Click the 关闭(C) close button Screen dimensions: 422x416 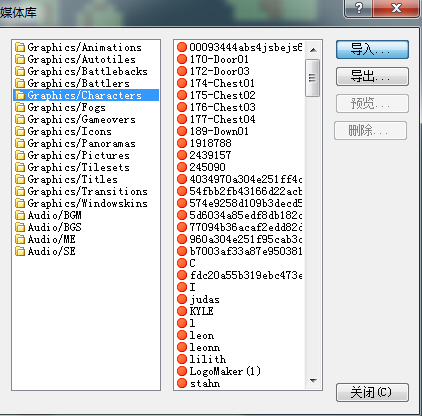point(372,392)
